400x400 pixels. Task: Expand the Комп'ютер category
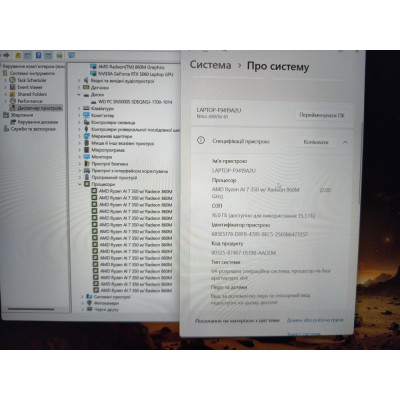[79, 115]
